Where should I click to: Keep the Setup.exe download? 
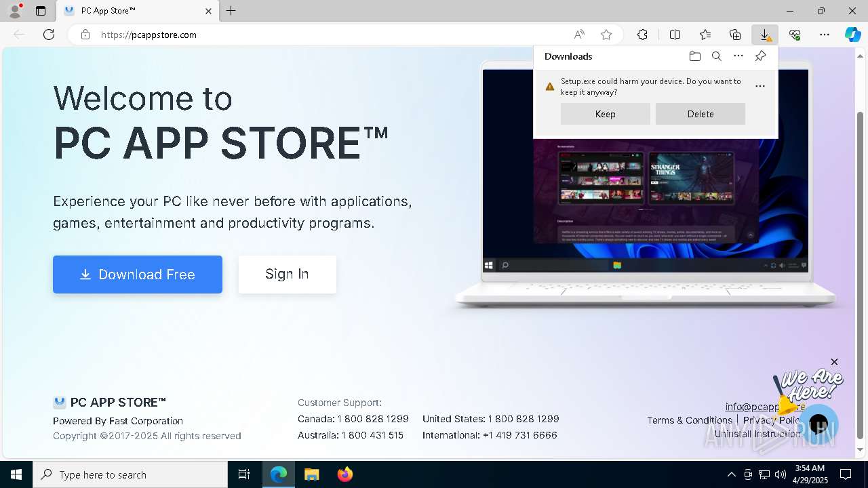click(606, 114)
